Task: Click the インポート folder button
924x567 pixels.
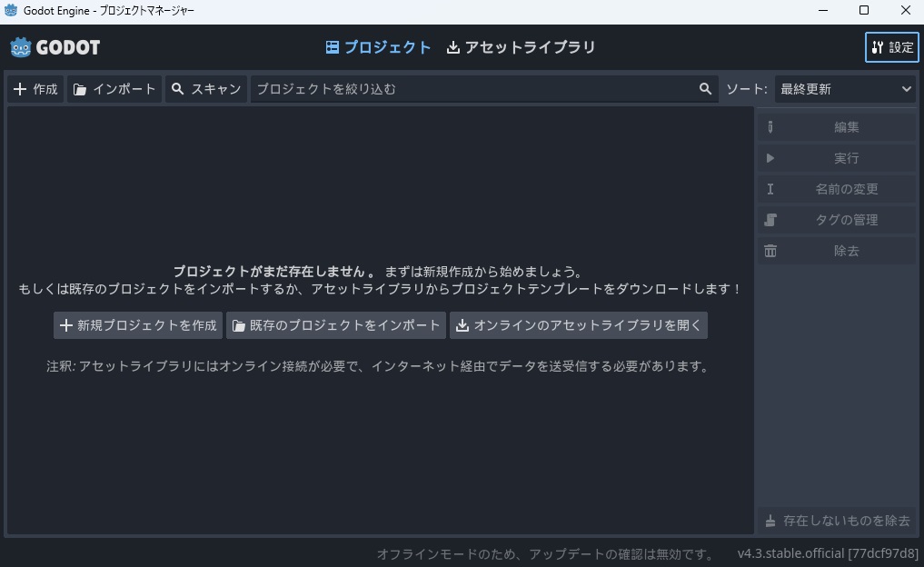Action: 114,89
